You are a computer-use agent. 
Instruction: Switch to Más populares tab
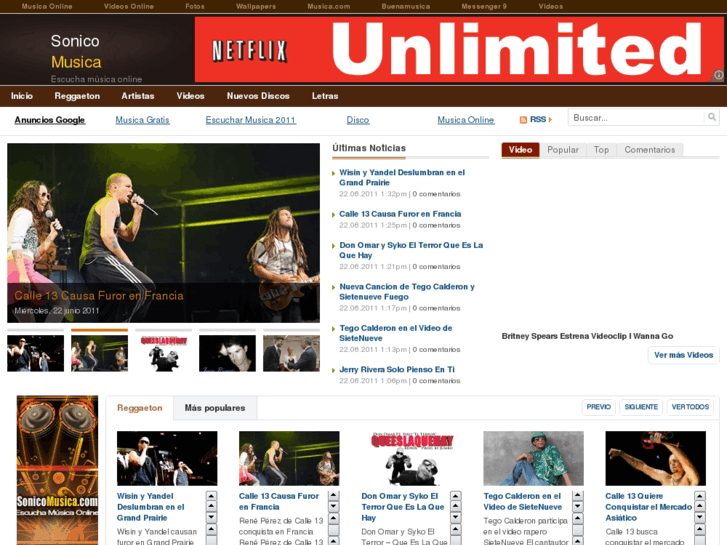(215, 408)
